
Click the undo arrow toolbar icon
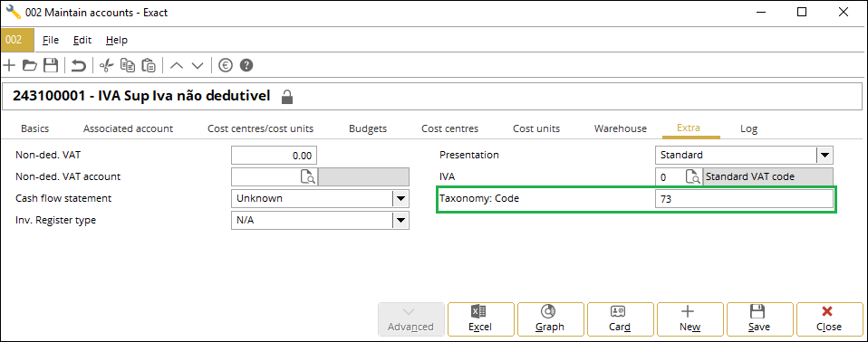tap(79, 65)
